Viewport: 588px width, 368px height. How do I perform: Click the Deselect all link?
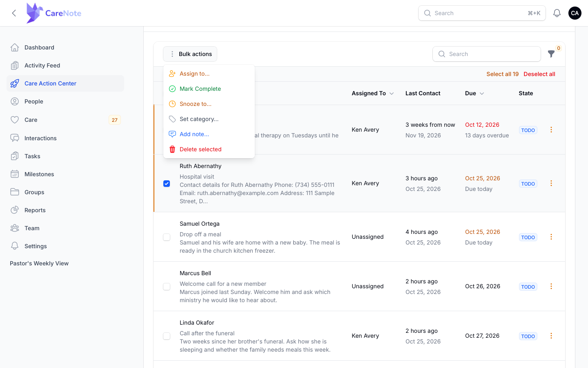click(x=539, y=74)
